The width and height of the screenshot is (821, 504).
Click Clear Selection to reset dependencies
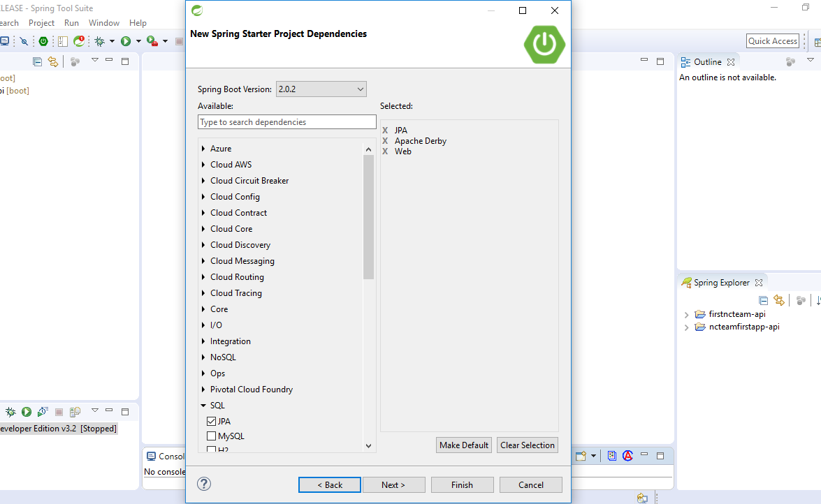527,445
